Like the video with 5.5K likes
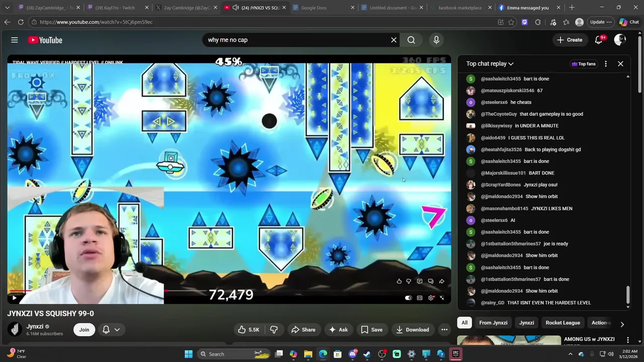This screenshot has height=362, width=644. pos(249,330)
